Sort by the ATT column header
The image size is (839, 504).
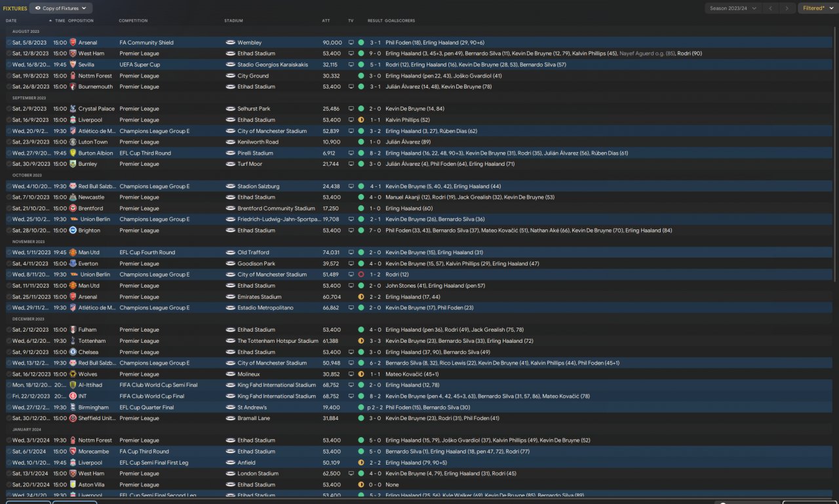point(326,21)
